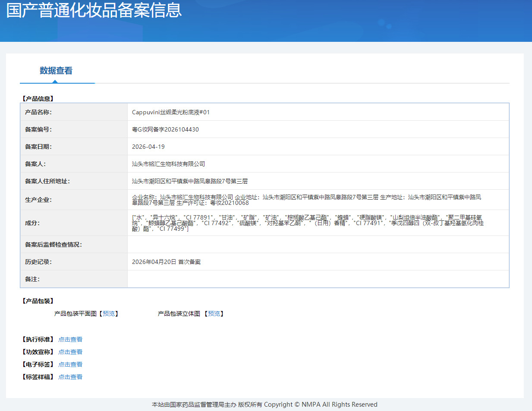The width and height of the screenshot is (532, 411).
Task: Click product name Cappuvini丝缎柔光粉底液#01
Action: (x=171, y=112)
